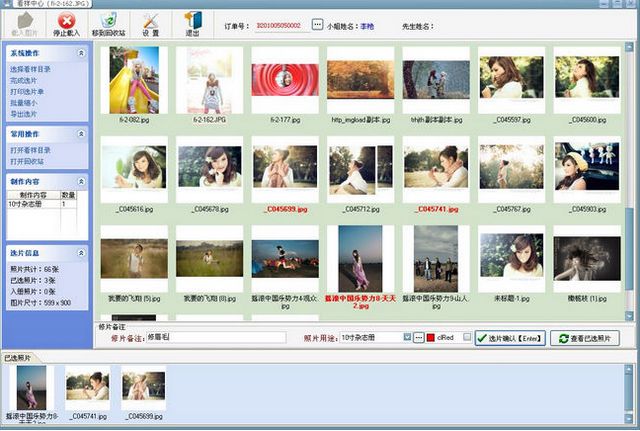Click the ellipsis button beside order number
The width and height of the screenshot is (640, 431).
(318, 23)
